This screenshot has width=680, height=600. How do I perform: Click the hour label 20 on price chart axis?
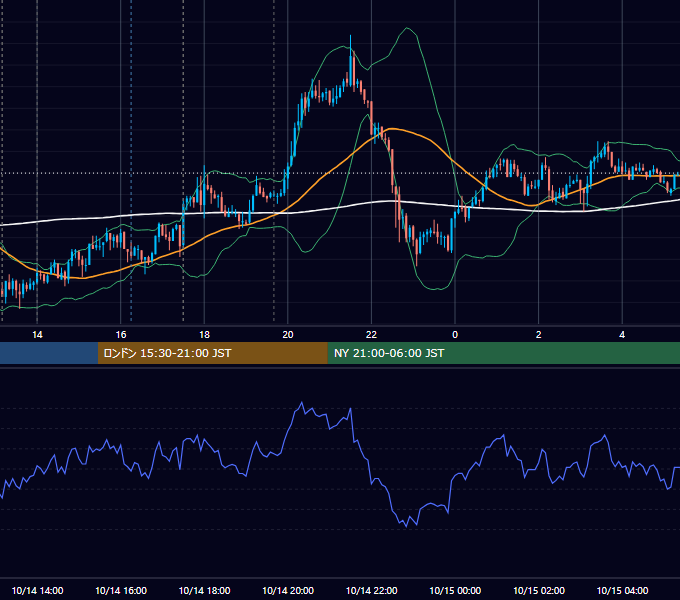pos(288,335)
